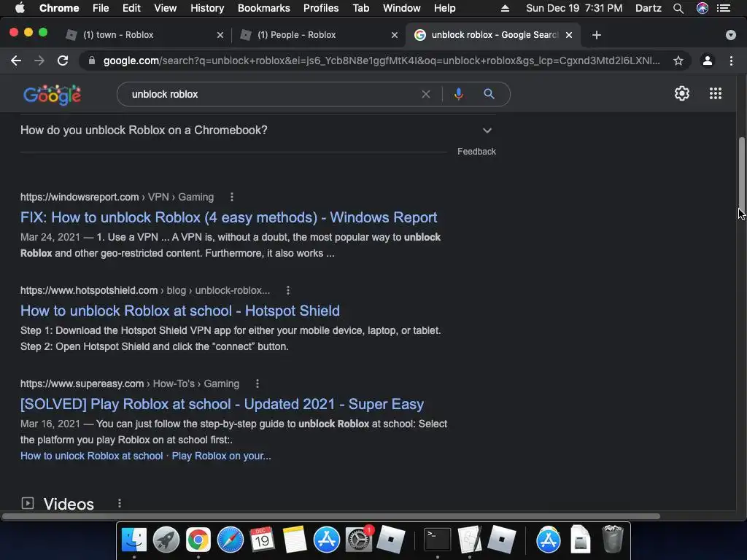This screenshot has width=747, height=560.
Task: Open the History menu
Action: pos(207,8)
